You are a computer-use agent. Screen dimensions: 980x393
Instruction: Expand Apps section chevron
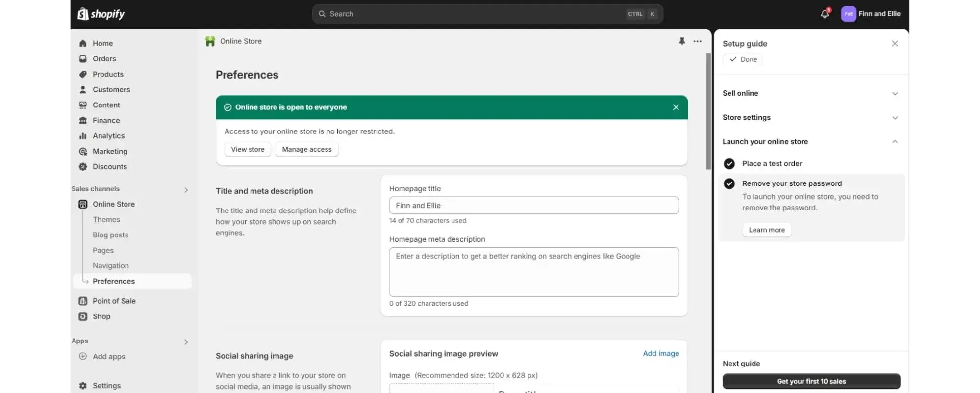pos(186,342)
